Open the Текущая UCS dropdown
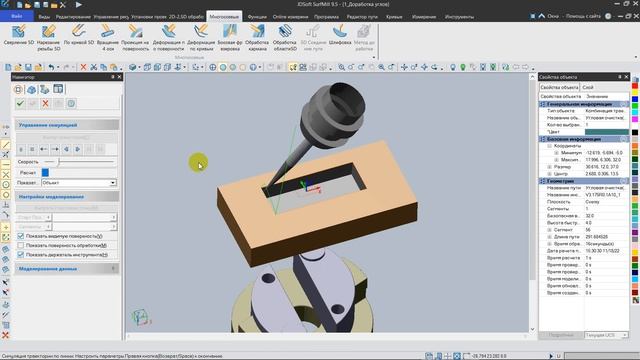This screenshot has height=360, width=640. tap(606, 335)
